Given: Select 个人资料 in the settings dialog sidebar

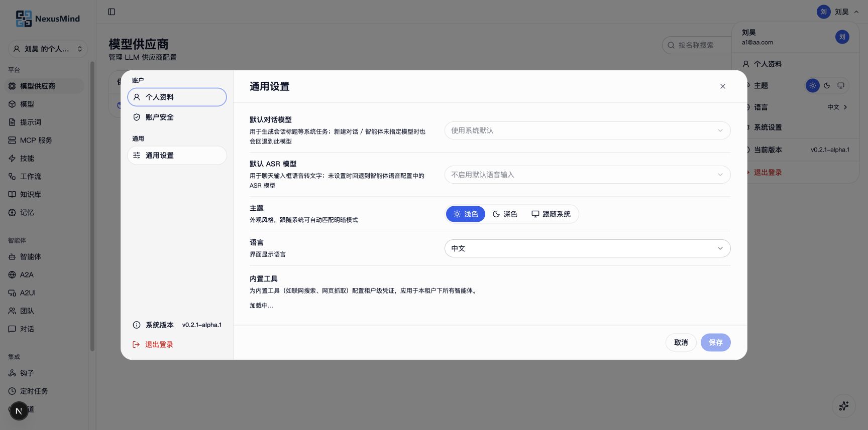Looking at the screenshot, I should click(177, 97).
